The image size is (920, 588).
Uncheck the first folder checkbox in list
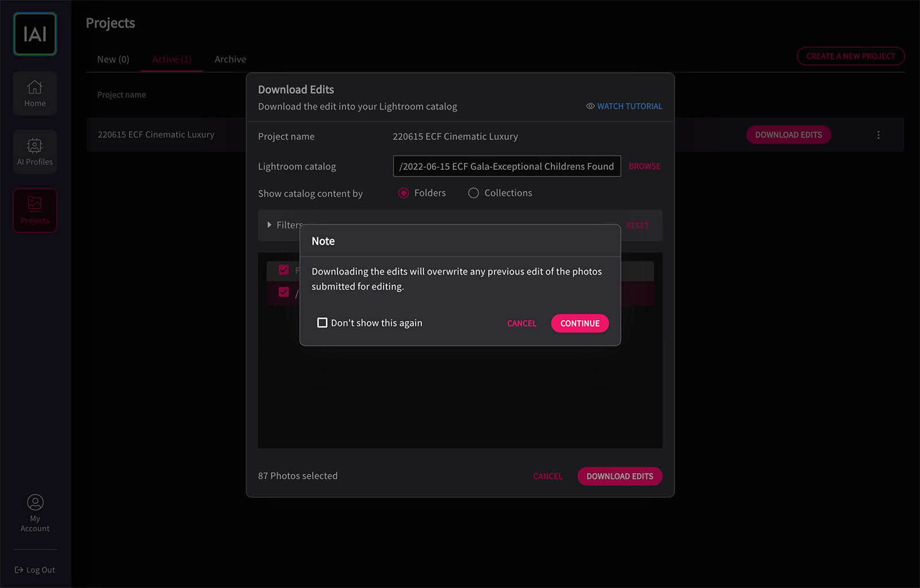pyautogui.click(x=283, y=270)
